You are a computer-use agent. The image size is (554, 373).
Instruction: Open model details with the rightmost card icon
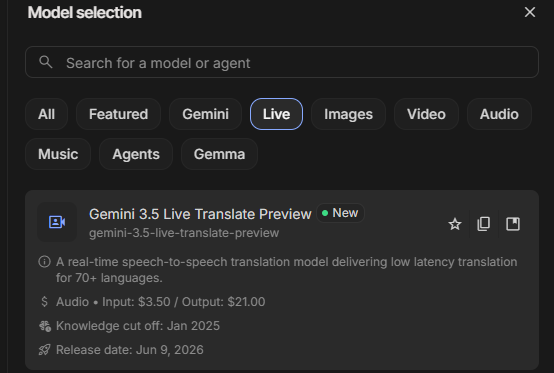tap(513, 224)
